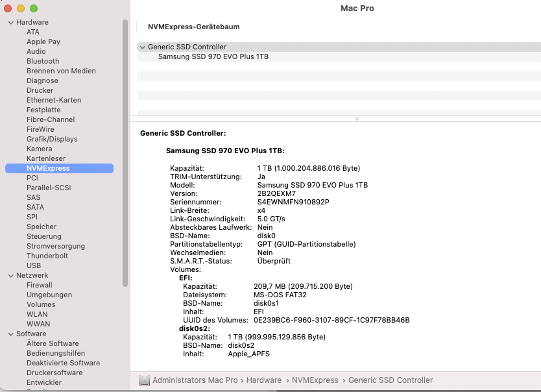Select Drucker in the sidebar
The height and width of the screenshot is (392, 541).
tap(40, 90)
